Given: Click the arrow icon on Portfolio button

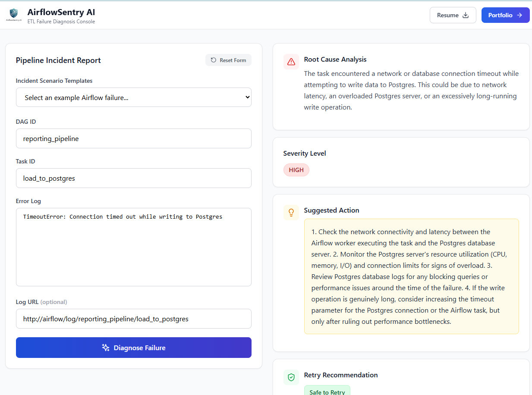Looking at the screenshot, I should [519, 15].
